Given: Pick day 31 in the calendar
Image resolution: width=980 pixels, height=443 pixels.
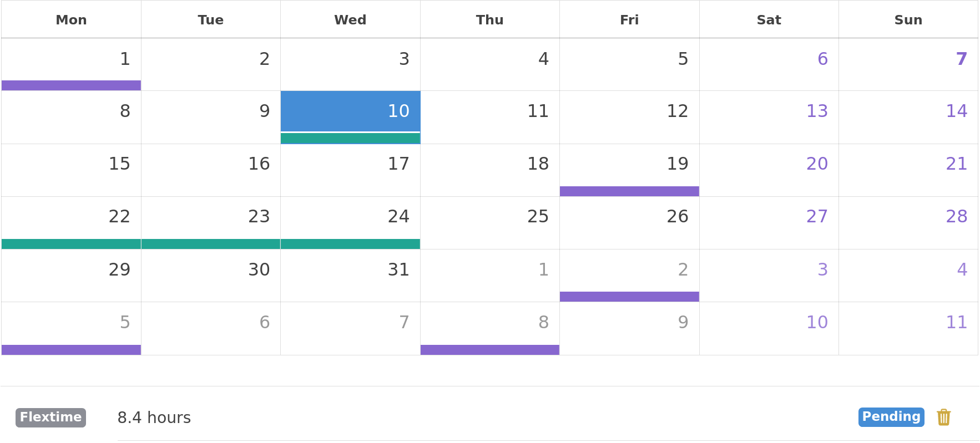Looking at the screenshot, I should (x=350, y=276).
